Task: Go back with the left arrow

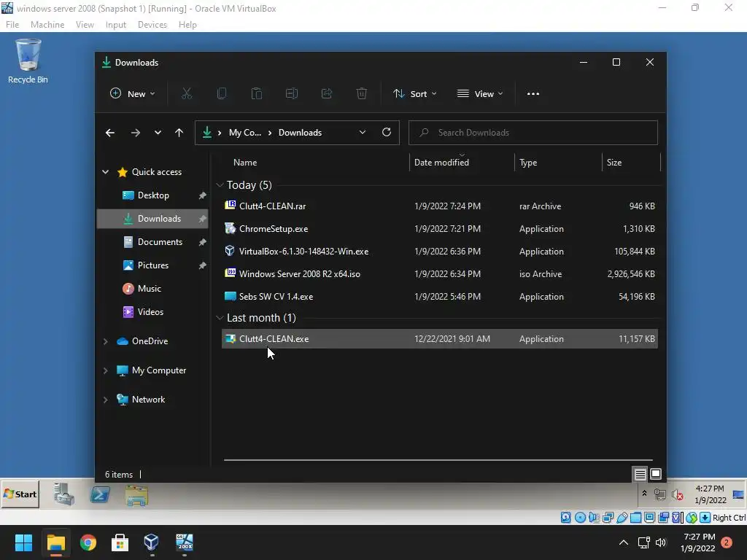Action: click(110, 133)
